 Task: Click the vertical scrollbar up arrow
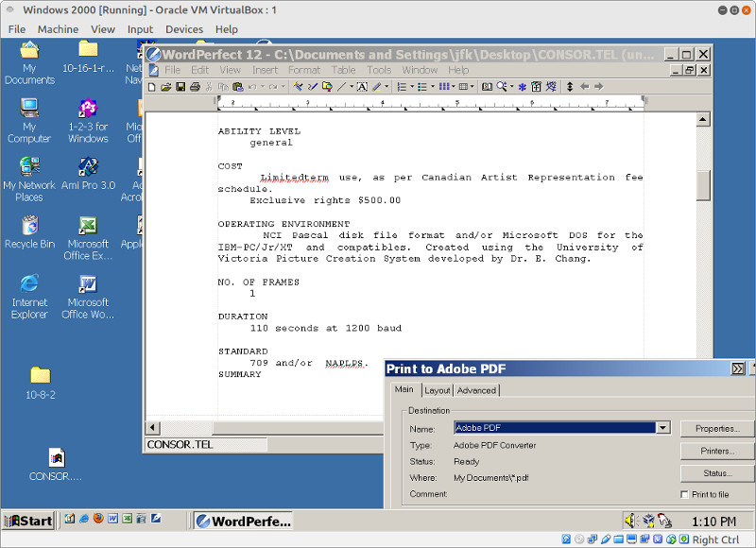coord(703,120)
